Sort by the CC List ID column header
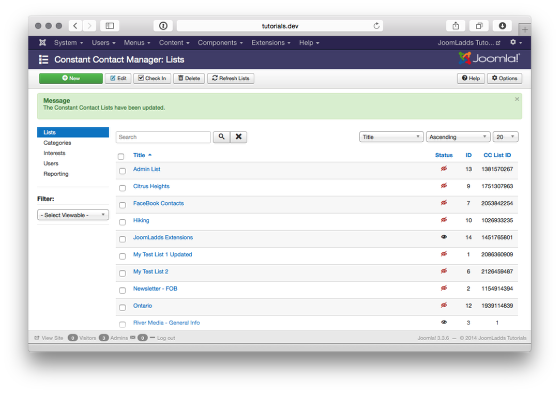The image size is (560, 393). (497, 155)
